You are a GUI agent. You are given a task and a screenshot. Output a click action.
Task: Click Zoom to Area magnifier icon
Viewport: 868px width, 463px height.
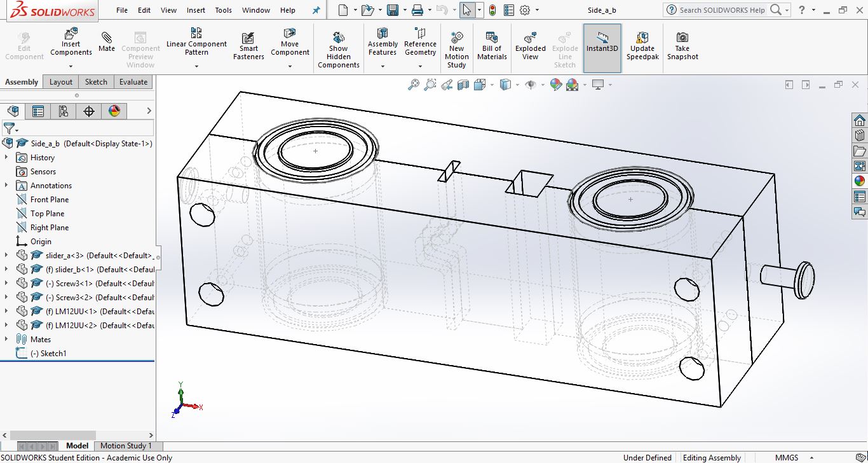coord(430,85)
